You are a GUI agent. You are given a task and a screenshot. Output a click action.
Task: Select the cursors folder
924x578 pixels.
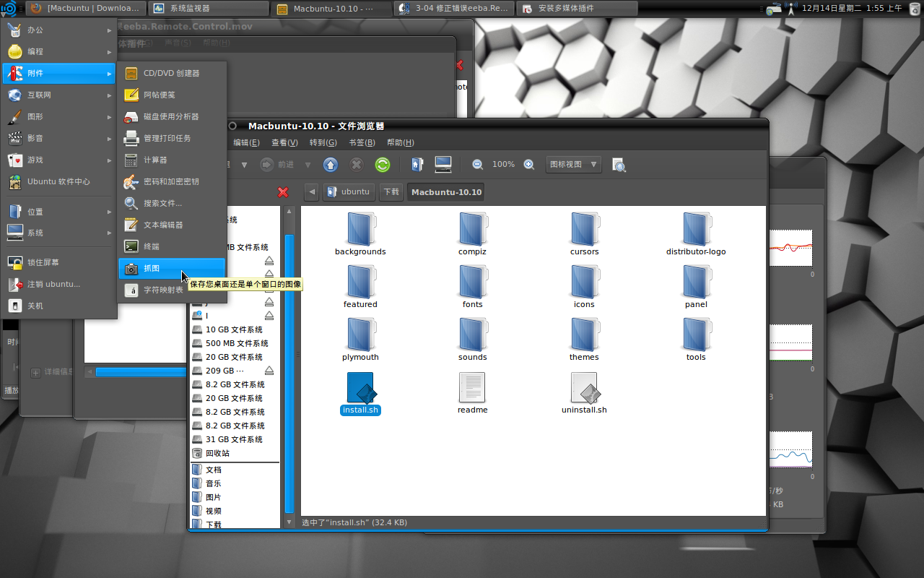point(584,234)
